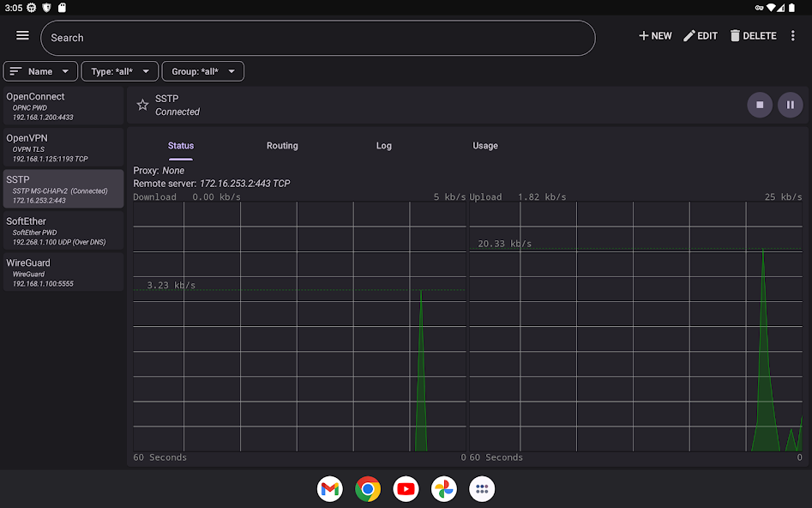
Task: Select the WireGuard profile
Action: [x=63, y=272]
